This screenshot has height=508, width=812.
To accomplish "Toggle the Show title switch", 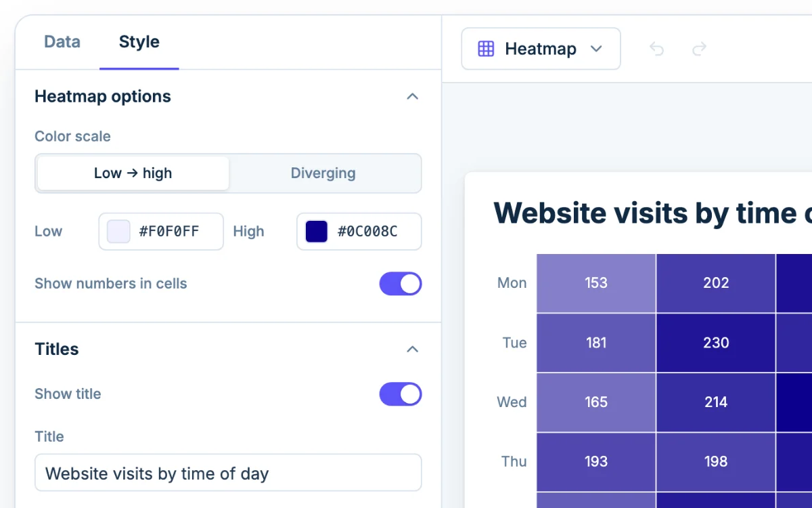I will click(401, 394).
